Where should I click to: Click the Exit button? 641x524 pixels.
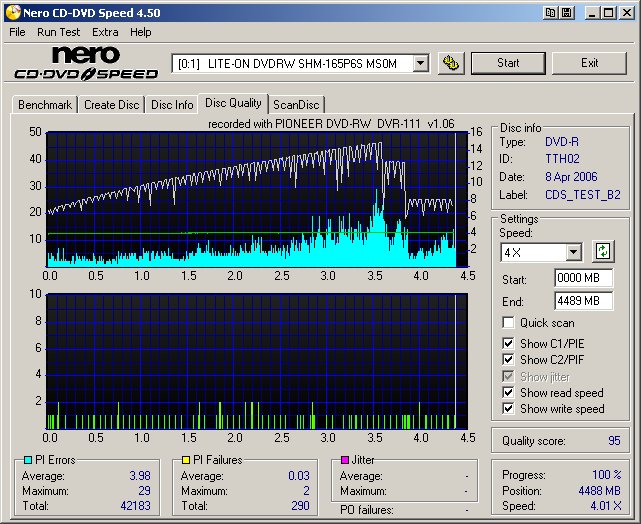pos(589,63)
